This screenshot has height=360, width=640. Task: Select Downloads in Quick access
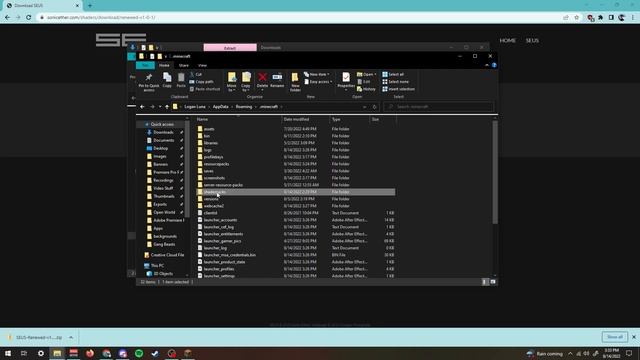163,132
